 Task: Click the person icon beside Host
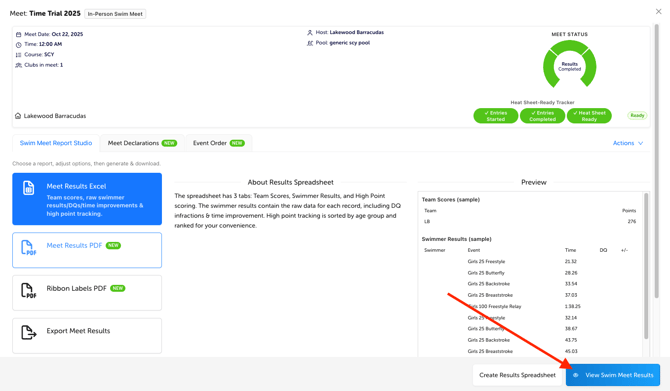310,32
